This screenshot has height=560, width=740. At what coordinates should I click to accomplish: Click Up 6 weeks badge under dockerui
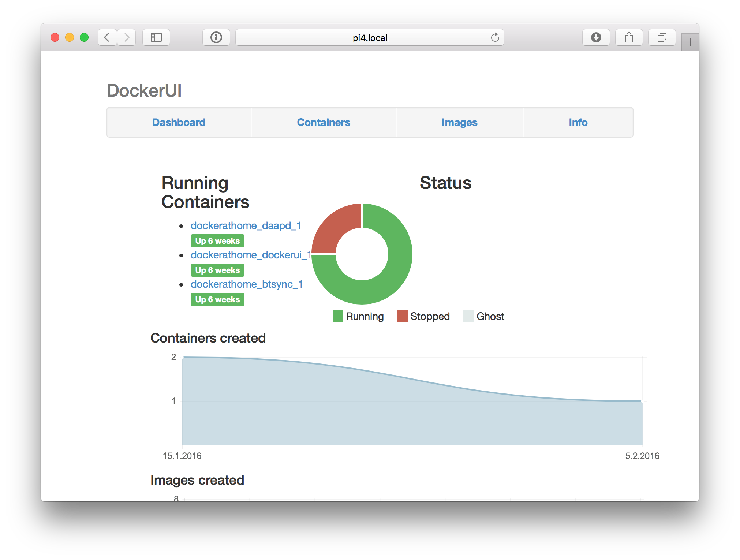217,270
